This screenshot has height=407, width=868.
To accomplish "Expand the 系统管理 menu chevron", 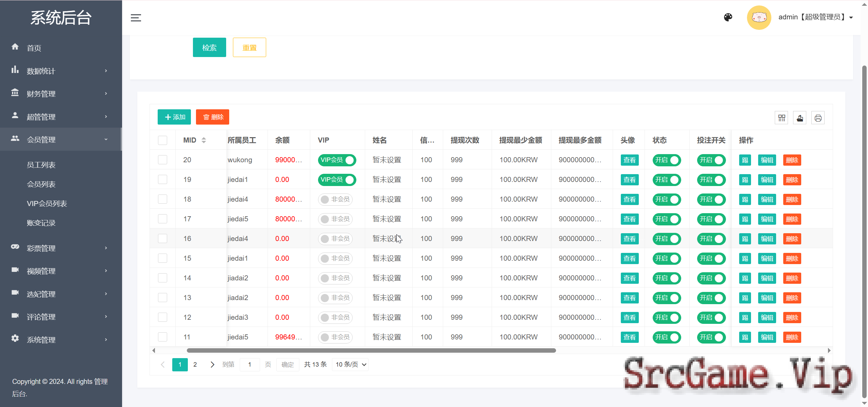I will point(106,339).
